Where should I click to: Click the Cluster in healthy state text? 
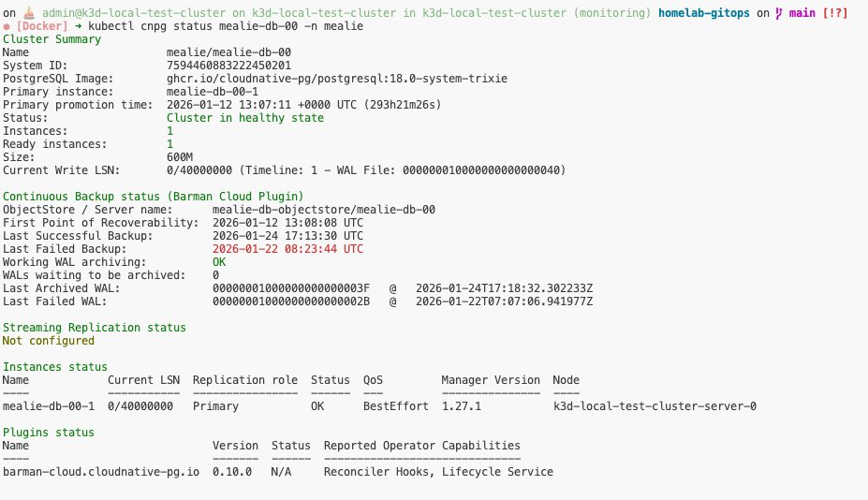[x=244, y=118]
